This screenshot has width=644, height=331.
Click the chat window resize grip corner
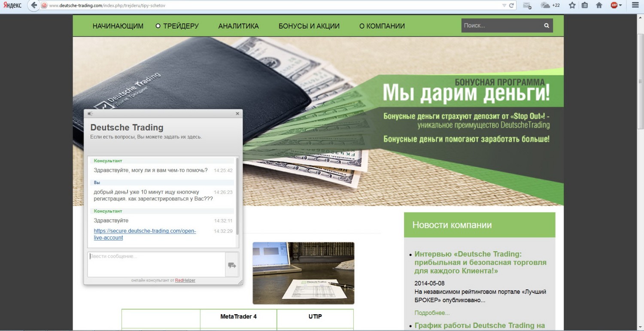[240, 282]
